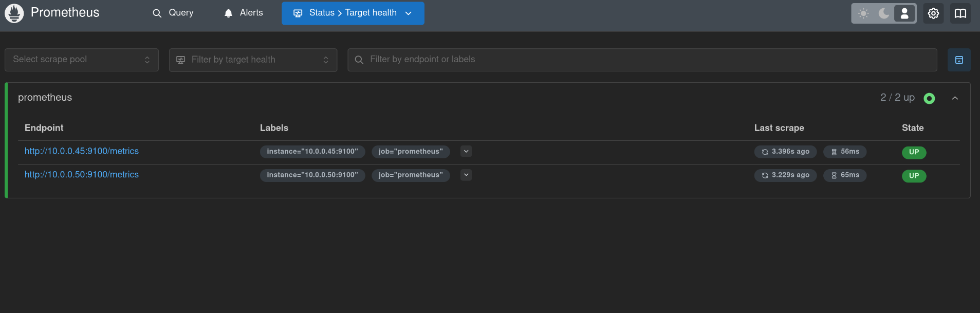This screenshot has height=313, width=980.
Task: Click the collapse-all pools icon button
Action: 959,60
